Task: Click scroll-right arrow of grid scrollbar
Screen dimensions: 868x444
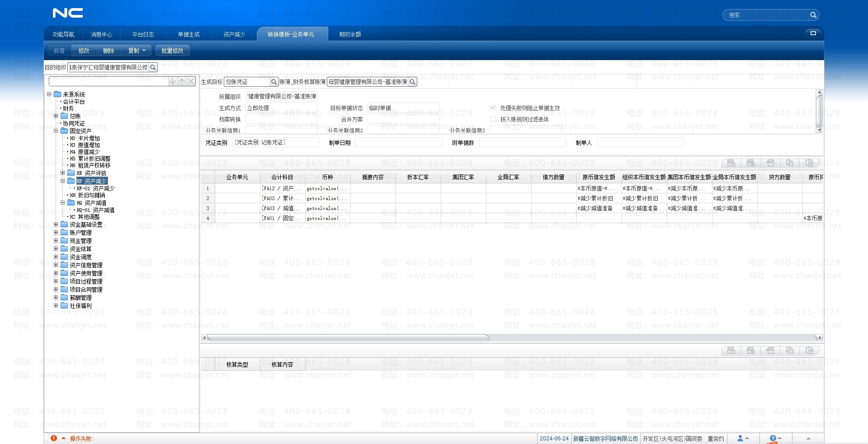Action: point(820,337)
